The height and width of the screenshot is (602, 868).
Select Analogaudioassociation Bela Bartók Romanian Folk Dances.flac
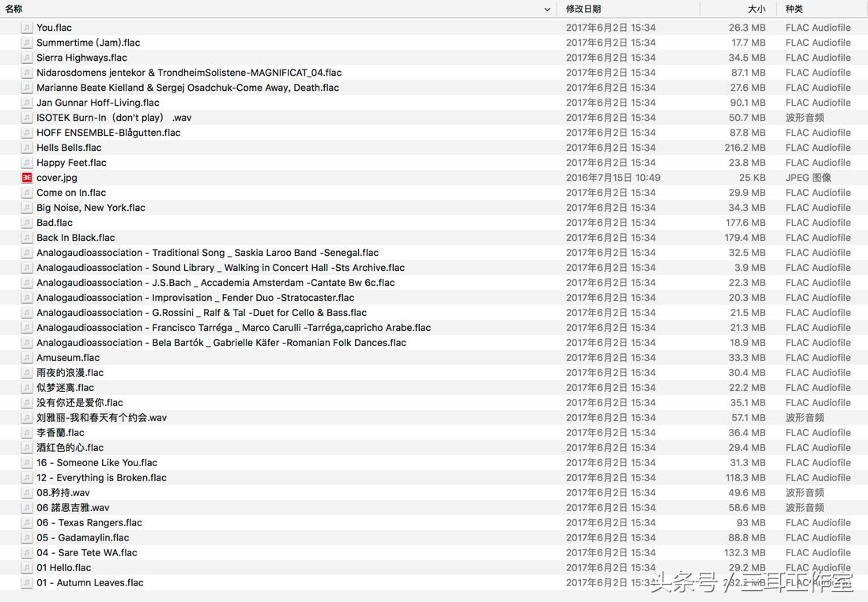(221, 343)
